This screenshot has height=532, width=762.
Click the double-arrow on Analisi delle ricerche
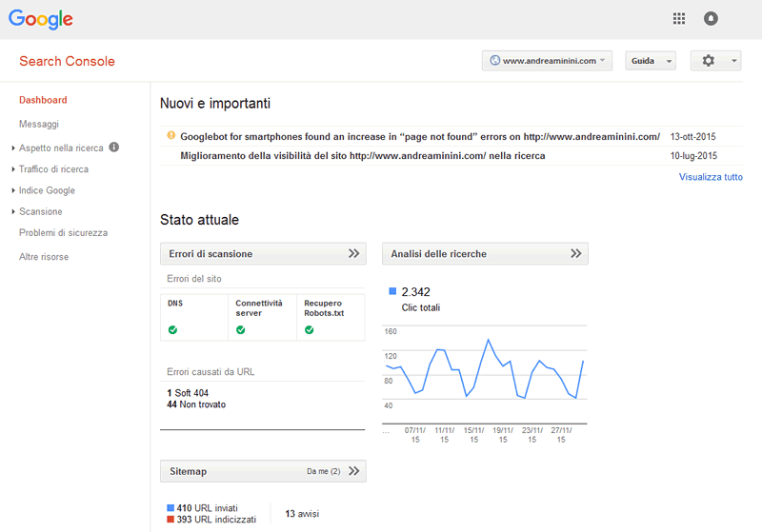tap(576, 253)
